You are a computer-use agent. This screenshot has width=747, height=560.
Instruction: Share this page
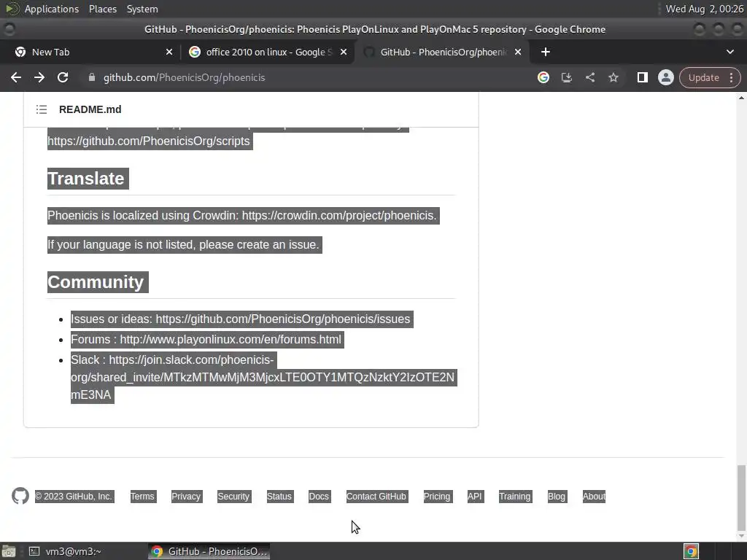tap(589, 77)
